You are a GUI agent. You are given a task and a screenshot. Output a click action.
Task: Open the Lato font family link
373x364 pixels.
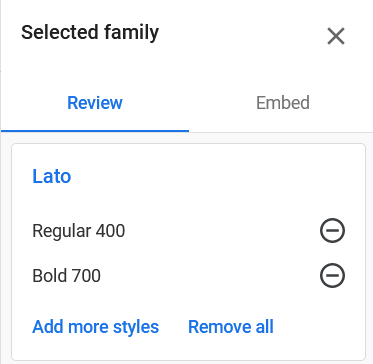[52, 176]
